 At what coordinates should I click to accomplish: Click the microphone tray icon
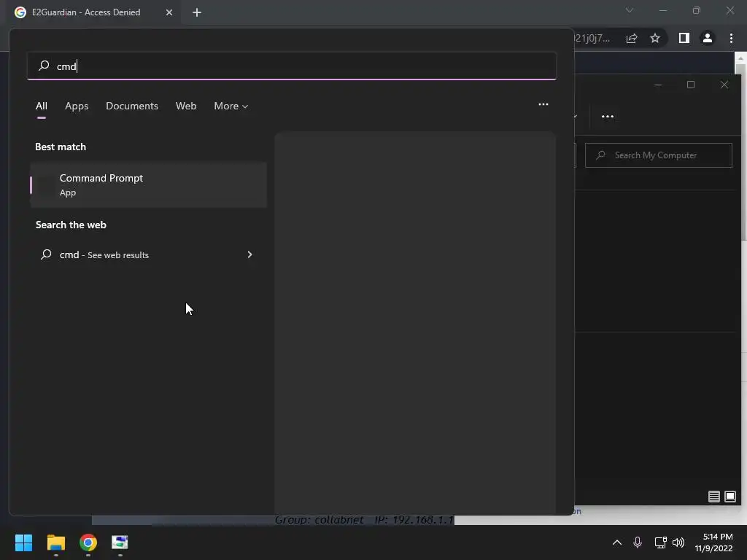coord(638,542)
